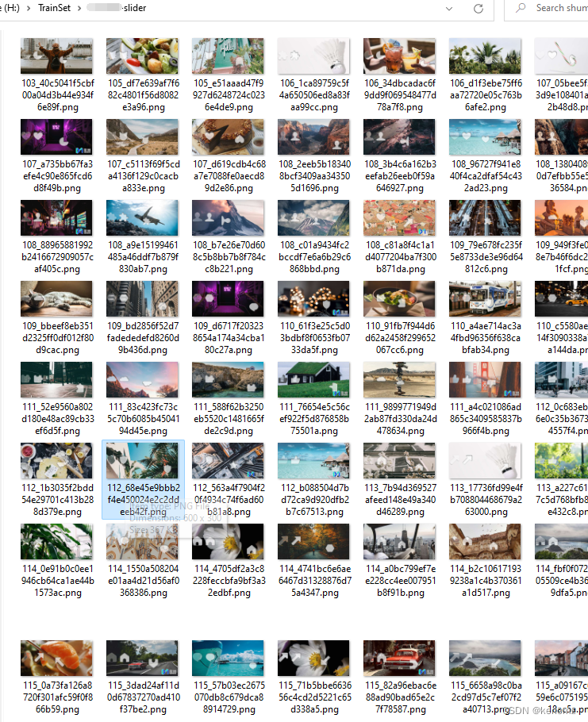The image size is (588, 722).
Task: Select thumbnail 109_d6717f20323…80c27a.png
Action: click(228, 299)
